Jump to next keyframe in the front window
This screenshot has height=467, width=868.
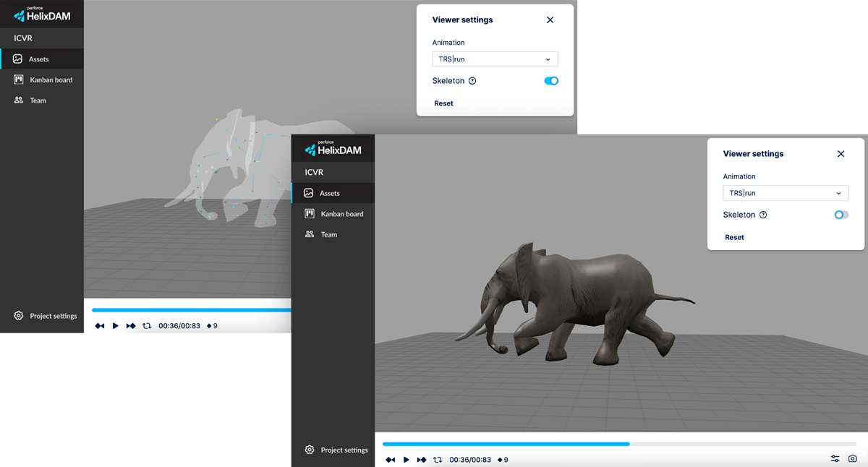pyautogui.click(x=422, y=460)
